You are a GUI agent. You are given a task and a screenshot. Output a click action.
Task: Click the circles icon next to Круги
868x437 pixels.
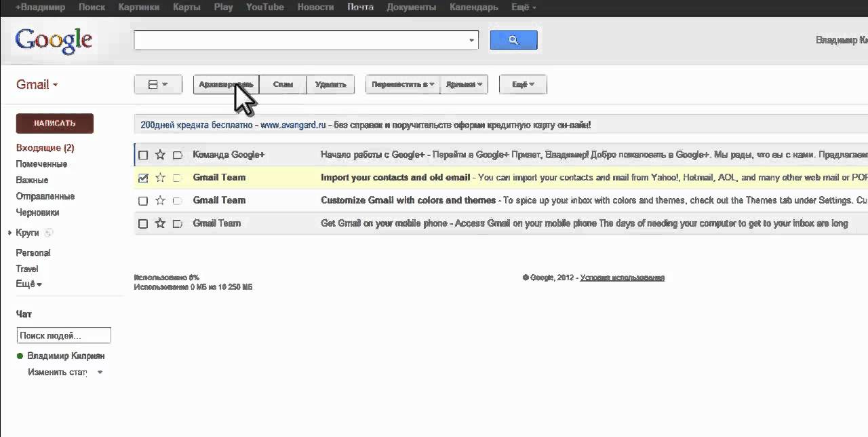click(x=49, y=233)
